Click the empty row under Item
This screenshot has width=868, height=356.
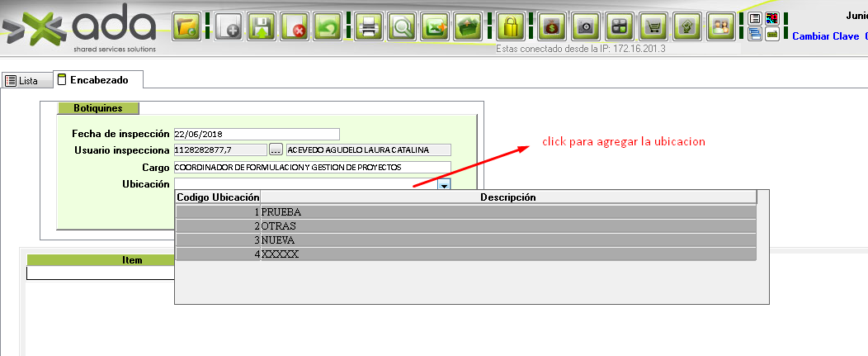tap(101, 273)
